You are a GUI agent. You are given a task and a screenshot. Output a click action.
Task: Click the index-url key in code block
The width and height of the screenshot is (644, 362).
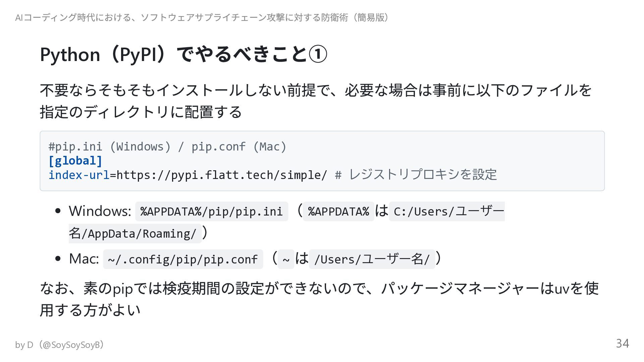coord(79,175)
